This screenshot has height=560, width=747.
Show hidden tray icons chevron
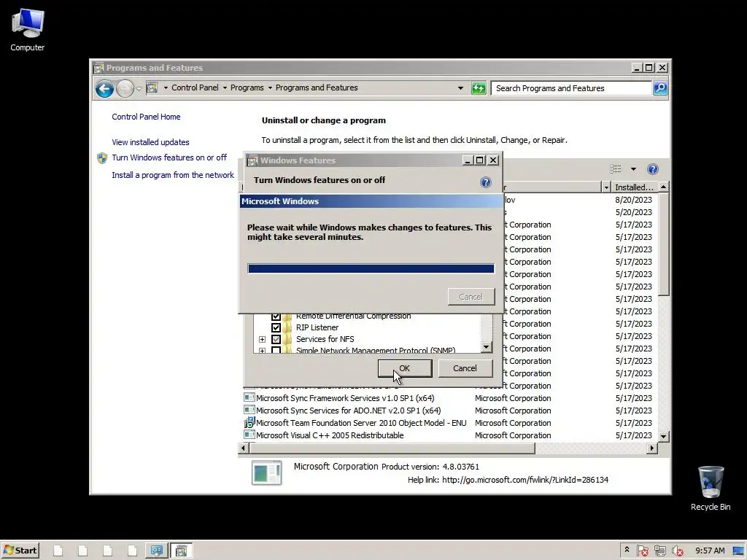pyautogui.click(x=627, y=550)
